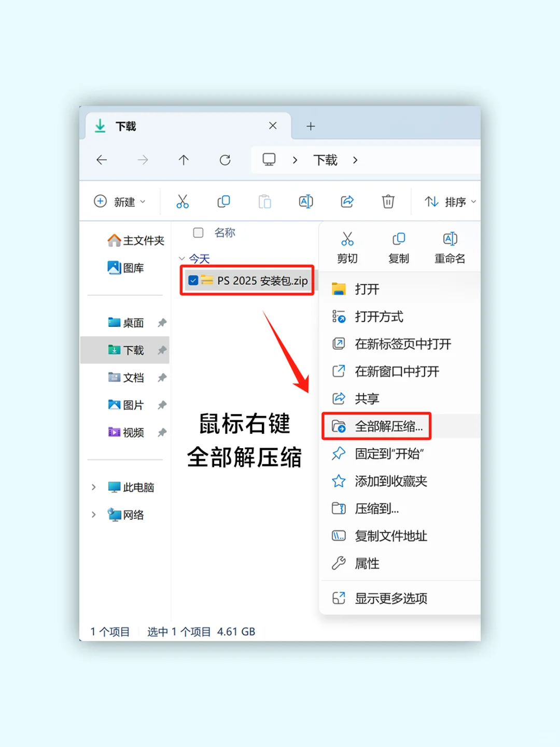The image size is (560, 747).
Task: Select 剪切 from the context menu quick actions
Action: coord(347,247)
